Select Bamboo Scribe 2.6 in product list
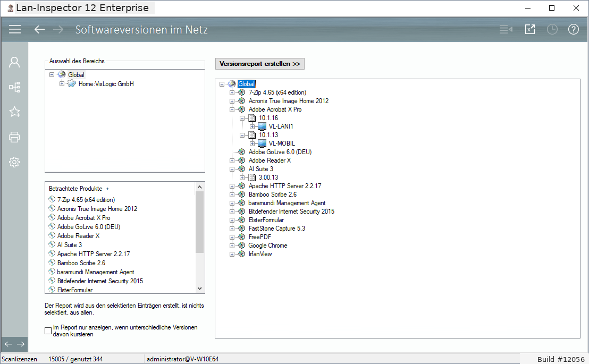589x364 pixels. [x=81, y=263]
